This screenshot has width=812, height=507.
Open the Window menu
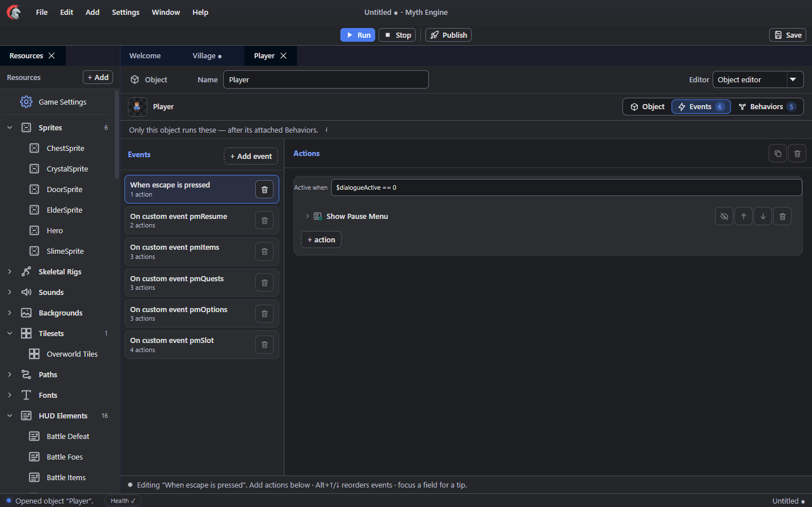(166, 12)
